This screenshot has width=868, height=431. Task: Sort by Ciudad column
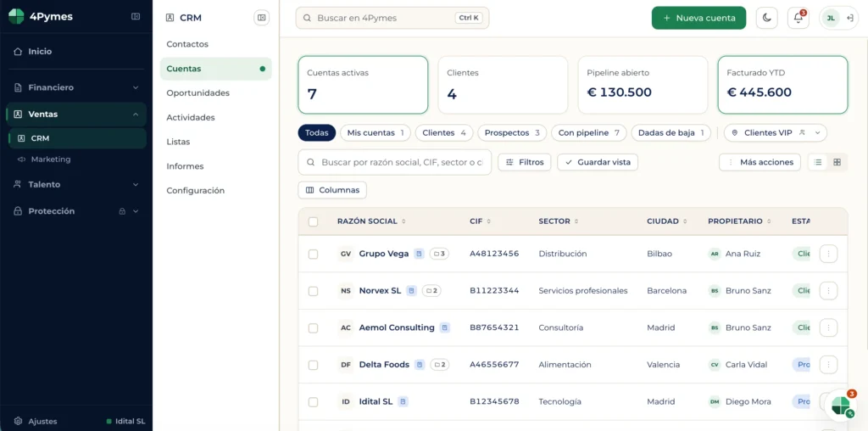[667, 221]
